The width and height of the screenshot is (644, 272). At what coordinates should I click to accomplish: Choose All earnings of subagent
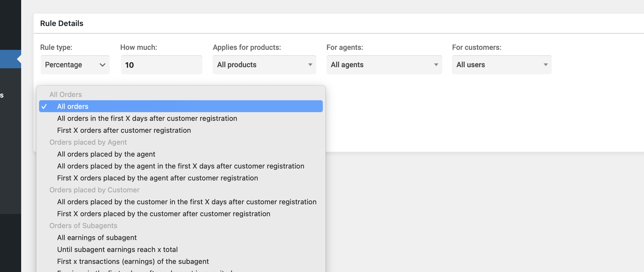click(181, 238)
